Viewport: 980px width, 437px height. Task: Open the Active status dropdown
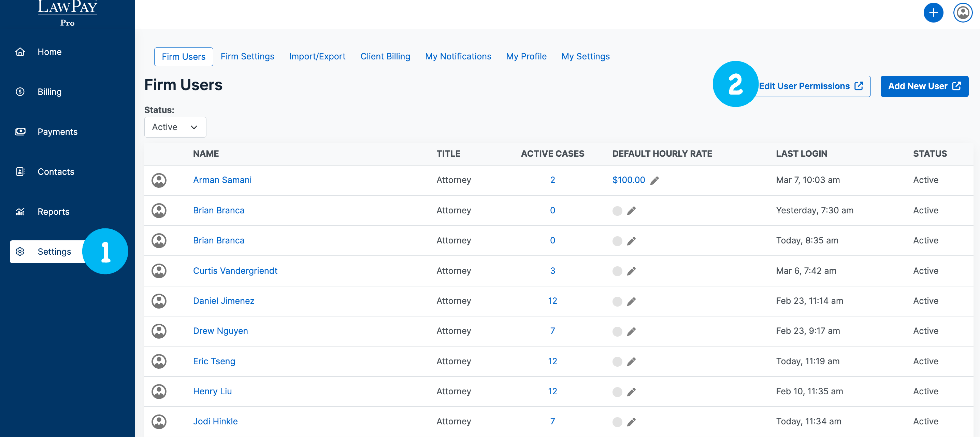(175, 127)
